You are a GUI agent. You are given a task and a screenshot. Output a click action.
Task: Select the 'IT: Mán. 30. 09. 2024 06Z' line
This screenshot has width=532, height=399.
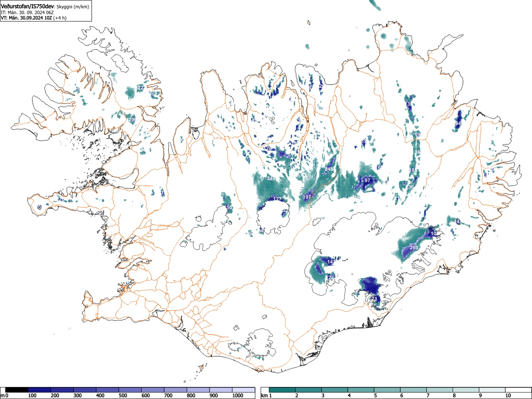pyautogui.click(x=27, y=12)
